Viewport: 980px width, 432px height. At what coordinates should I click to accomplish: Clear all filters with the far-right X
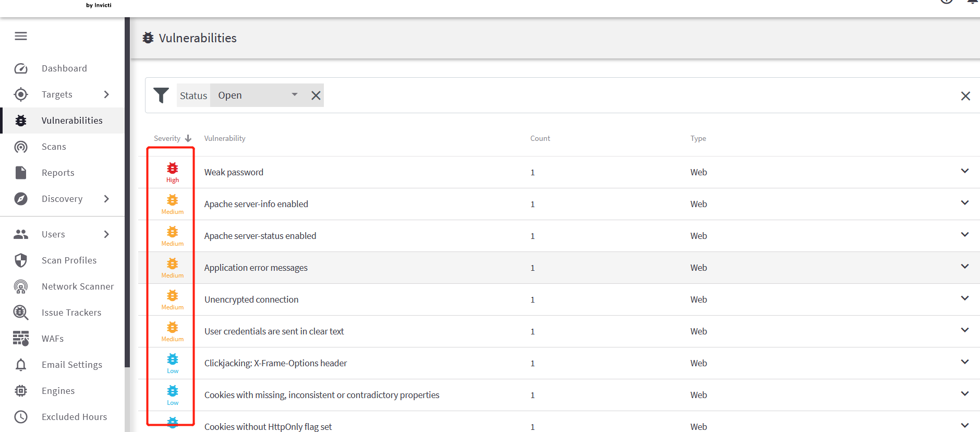(965, 96)
